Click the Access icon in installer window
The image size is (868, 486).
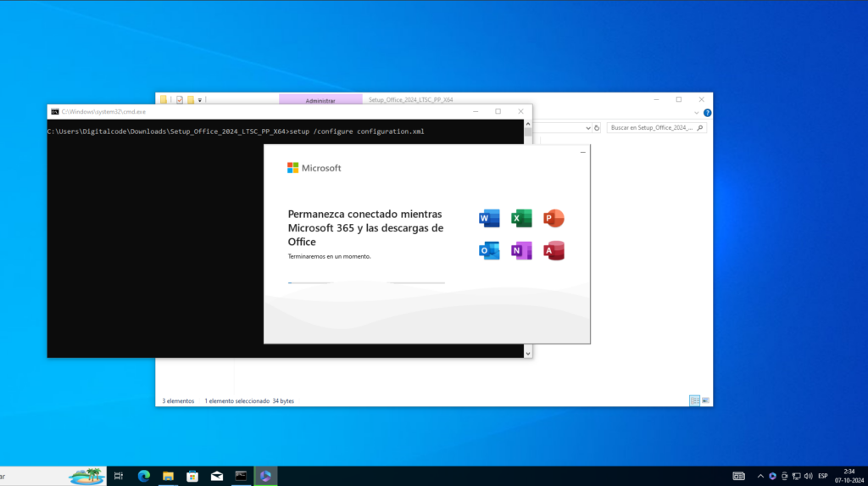click(x=554, y=251)
